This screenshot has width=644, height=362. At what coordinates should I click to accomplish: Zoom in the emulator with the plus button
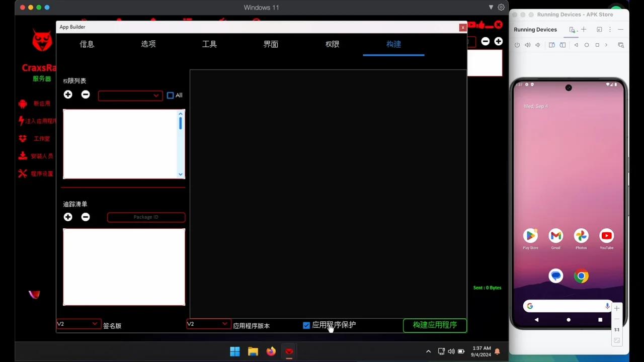617,308
